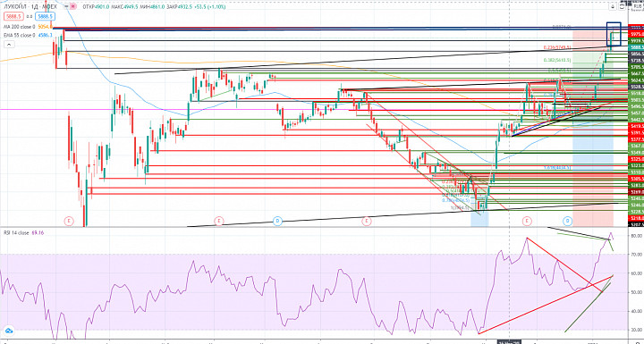The height and width of the screenshot is (344, 644).
Task: Click the first square icon left of RUB
Action: [613, 6]
